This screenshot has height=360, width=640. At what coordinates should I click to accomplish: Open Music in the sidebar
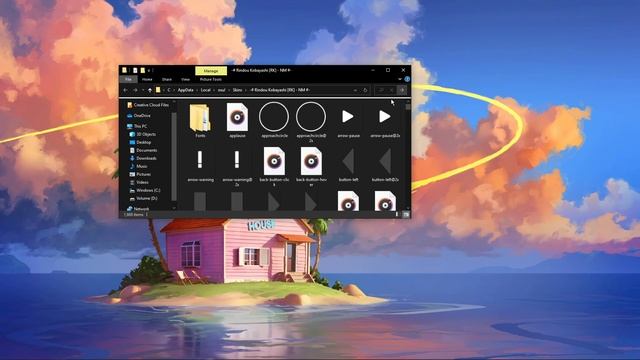(x=138, y=166)
